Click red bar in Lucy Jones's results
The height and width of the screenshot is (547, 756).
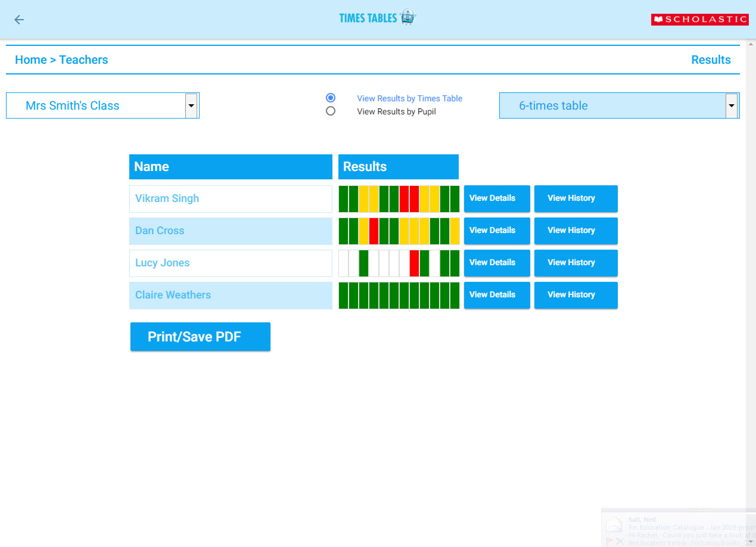[x=414, y=263]
